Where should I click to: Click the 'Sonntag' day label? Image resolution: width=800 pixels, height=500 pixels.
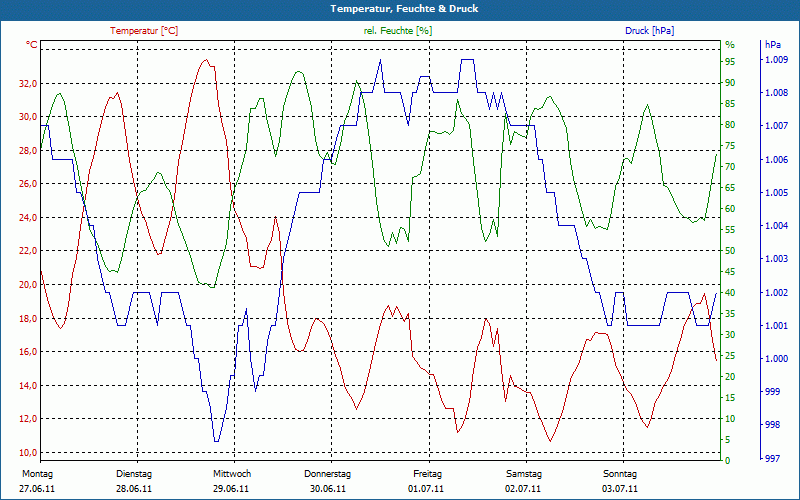(620, 474)
